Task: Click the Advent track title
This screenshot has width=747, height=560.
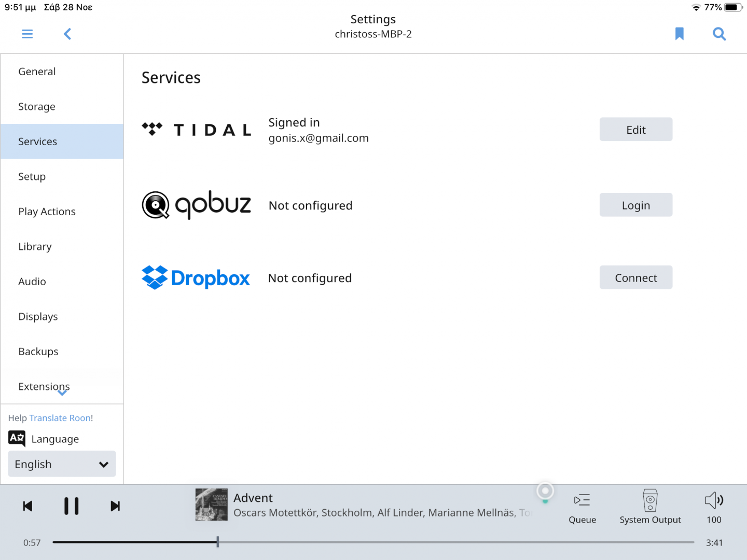Action: (x=253, y=498)
